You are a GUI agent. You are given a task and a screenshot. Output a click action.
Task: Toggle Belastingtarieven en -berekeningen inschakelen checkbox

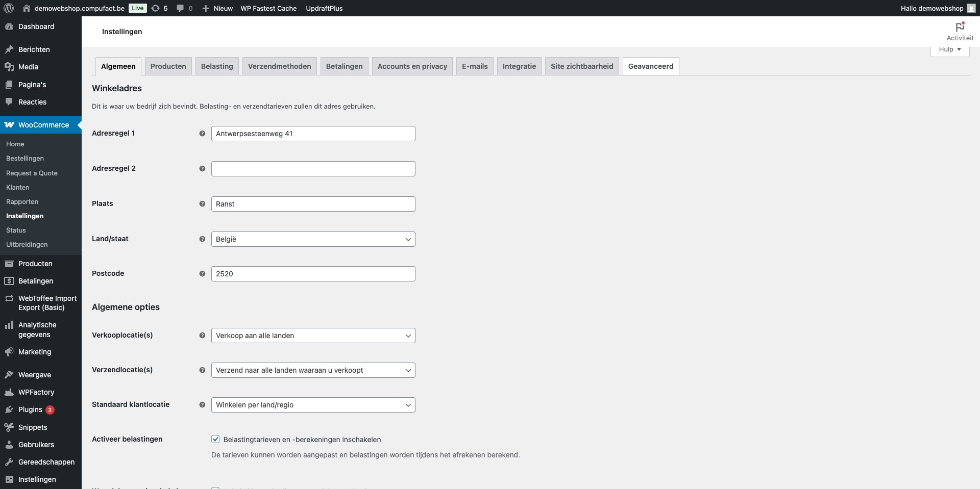[215, 439]
